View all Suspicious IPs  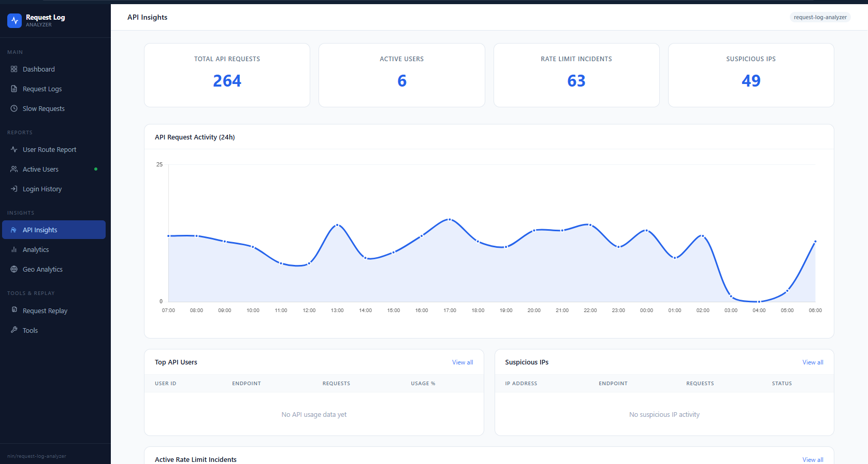tap(813, 362)
